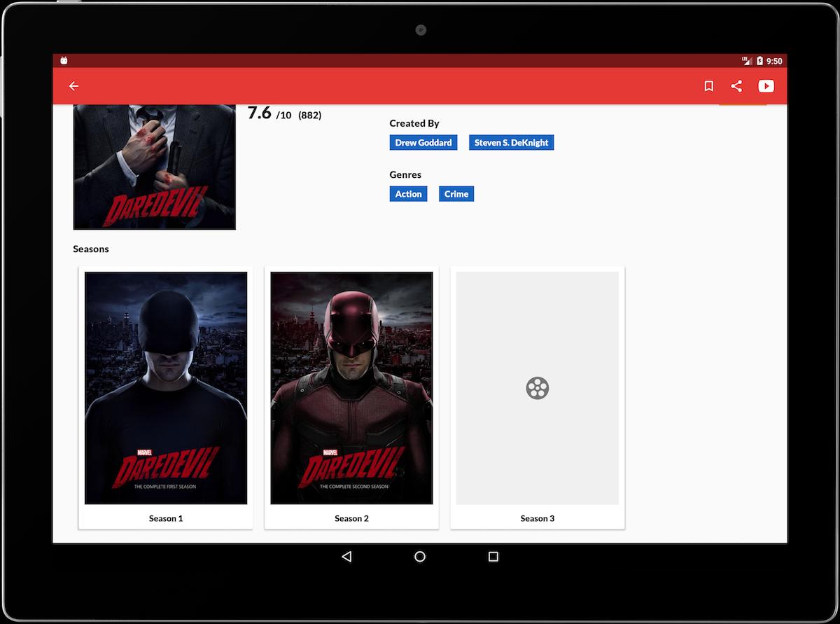Tap the Seasons section heading

(91, 249)
